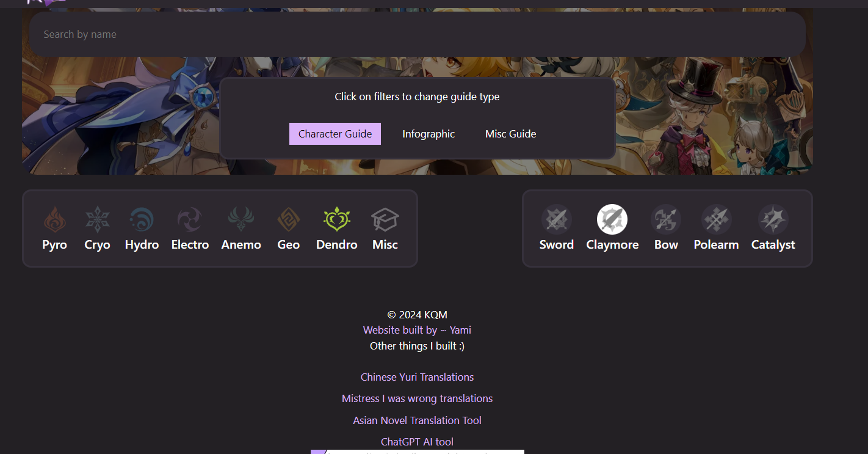
Task: Open the Website built by Yami link
Action: tap(417, 330)
